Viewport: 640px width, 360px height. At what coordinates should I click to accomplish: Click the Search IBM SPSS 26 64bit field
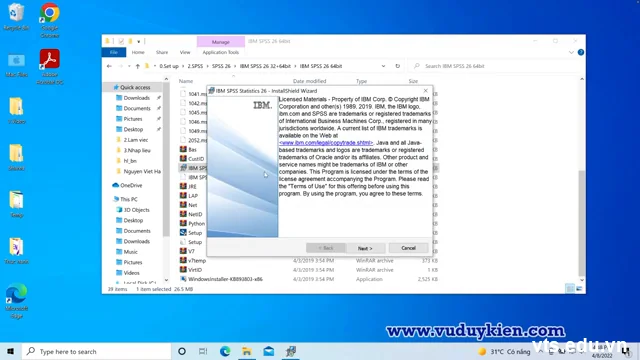(495, 66)
